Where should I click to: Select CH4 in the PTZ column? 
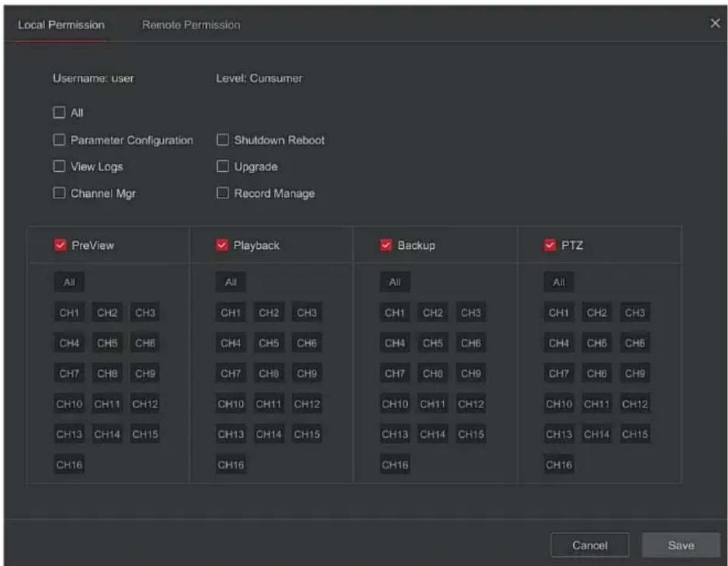point(559,343)
